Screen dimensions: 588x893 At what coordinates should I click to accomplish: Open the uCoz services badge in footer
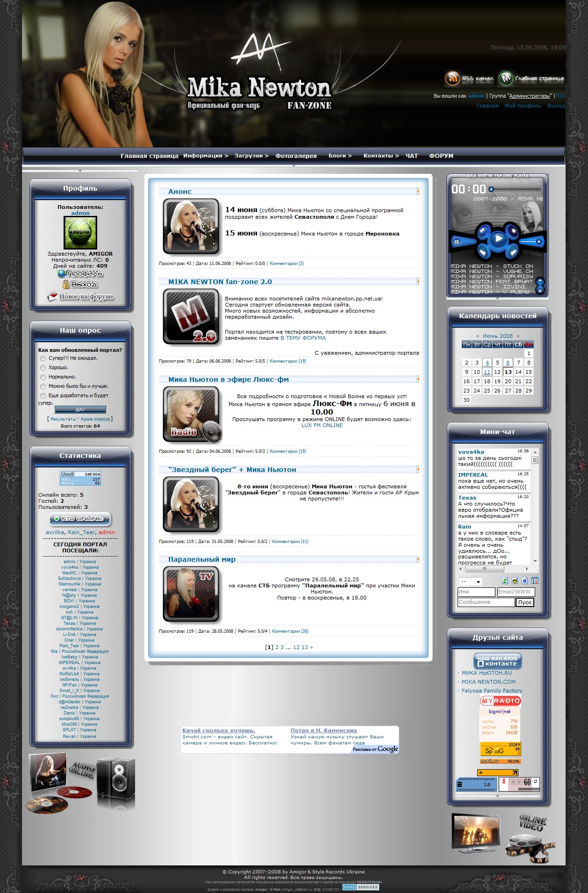(360, 887)
